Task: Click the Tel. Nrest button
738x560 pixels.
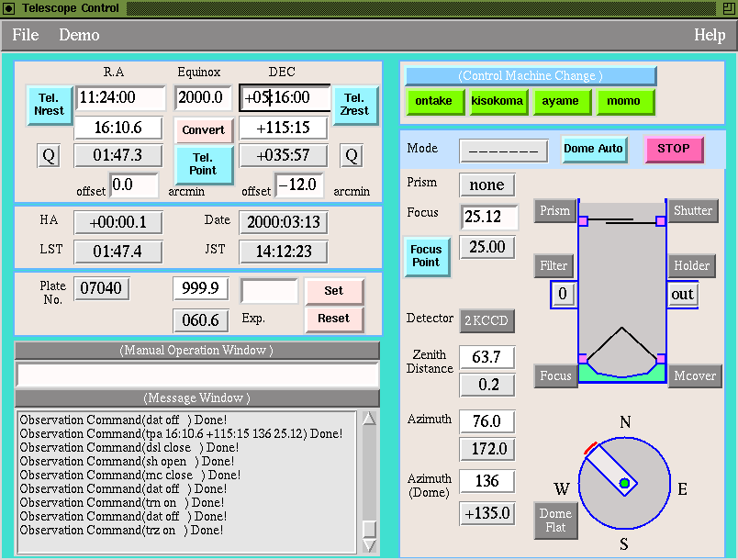Action: click(50, 105)
